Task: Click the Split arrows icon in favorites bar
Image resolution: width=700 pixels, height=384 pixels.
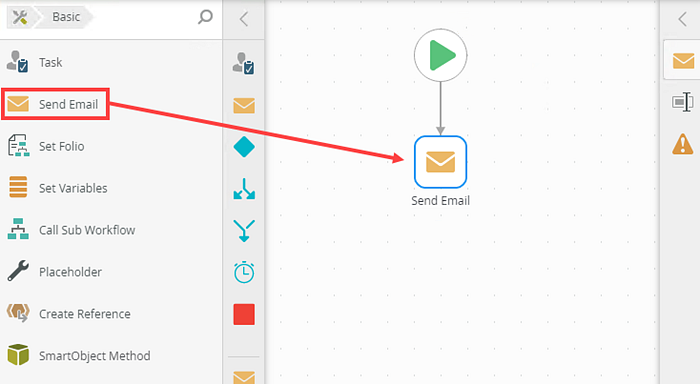Action: coord(244,189)
